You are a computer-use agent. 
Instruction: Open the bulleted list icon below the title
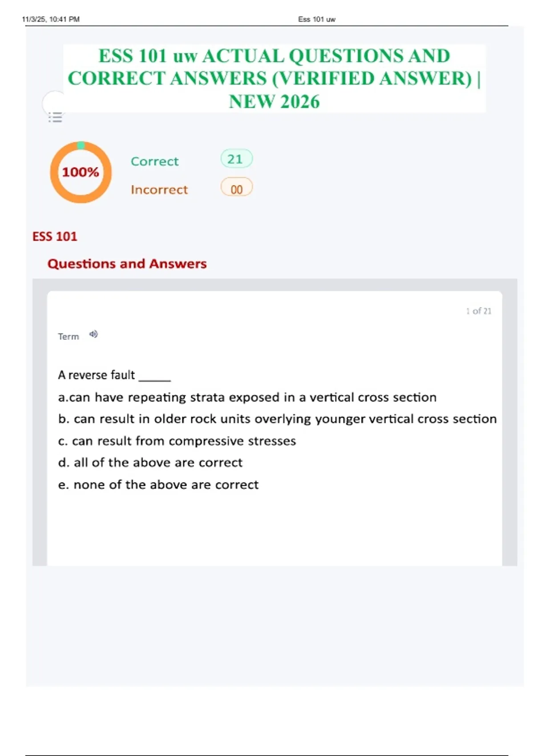click(x=55, y=117)
